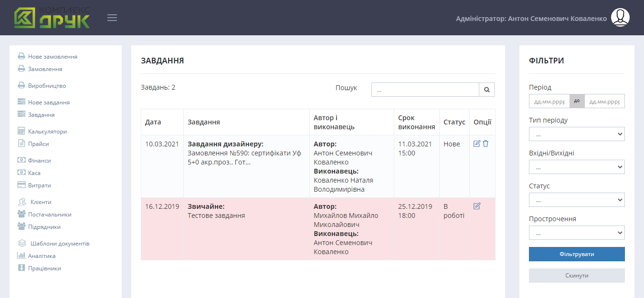Edit the 16.12.2019 test task
644x298 pixels.
click(476, 206)
